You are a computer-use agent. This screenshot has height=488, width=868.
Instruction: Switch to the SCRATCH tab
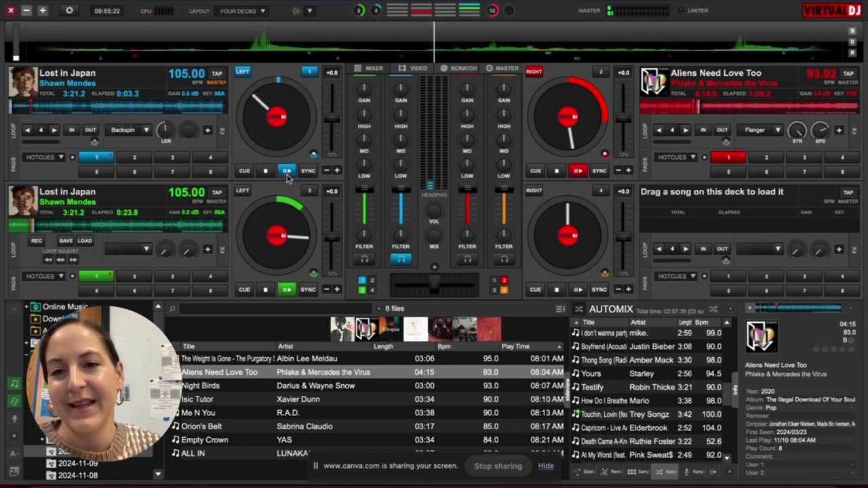click(x=459, y=68)
